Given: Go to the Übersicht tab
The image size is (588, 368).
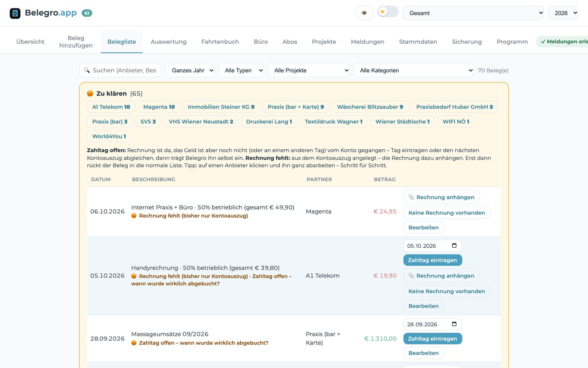Looking at the screenshot, I should tap(30, 42).
